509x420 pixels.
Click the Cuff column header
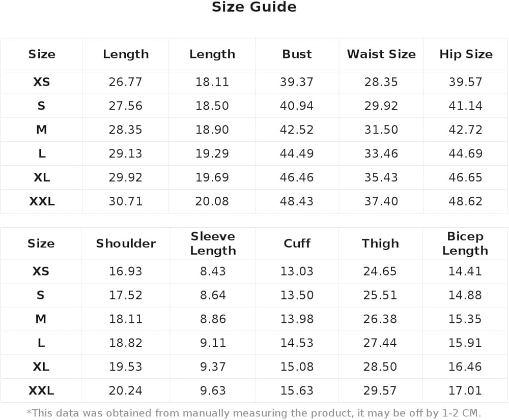coord(297,244)
